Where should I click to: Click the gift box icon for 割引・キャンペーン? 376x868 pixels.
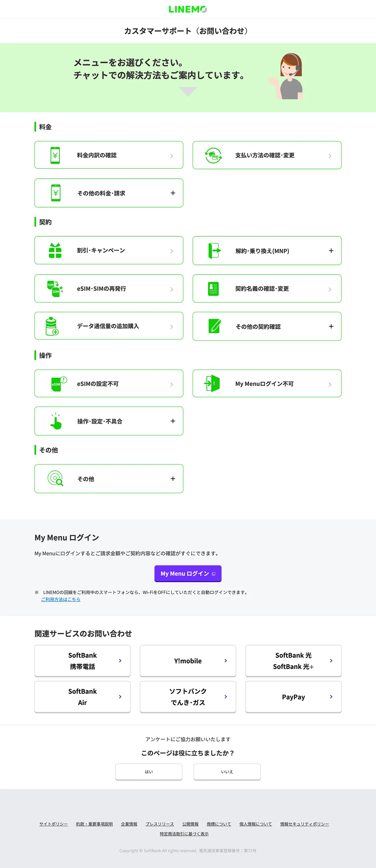click(55, 250)
